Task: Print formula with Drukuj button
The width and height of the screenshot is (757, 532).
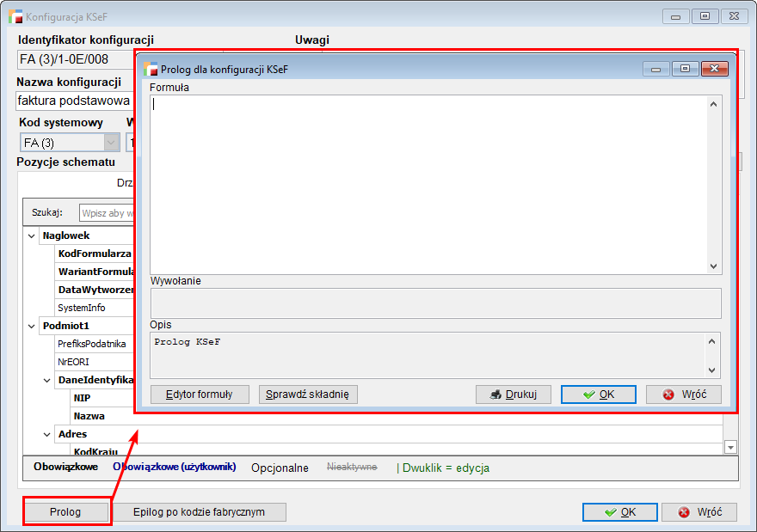Action: point(513,394)
